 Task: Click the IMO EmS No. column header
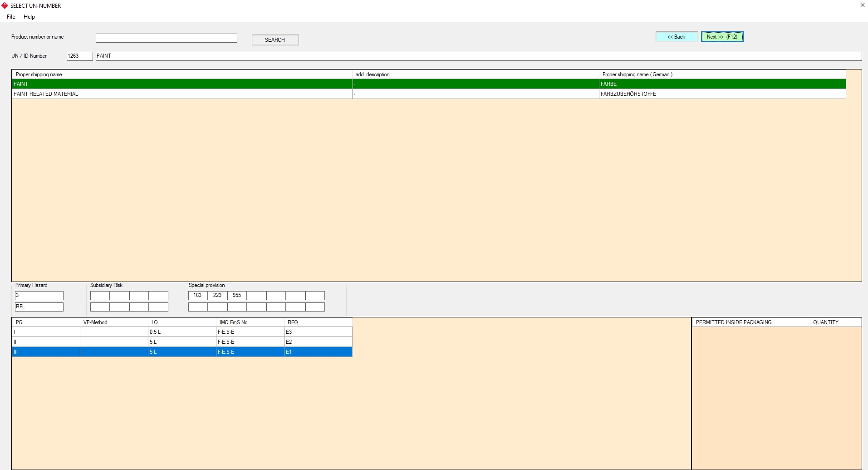click(x=250, y=322)
